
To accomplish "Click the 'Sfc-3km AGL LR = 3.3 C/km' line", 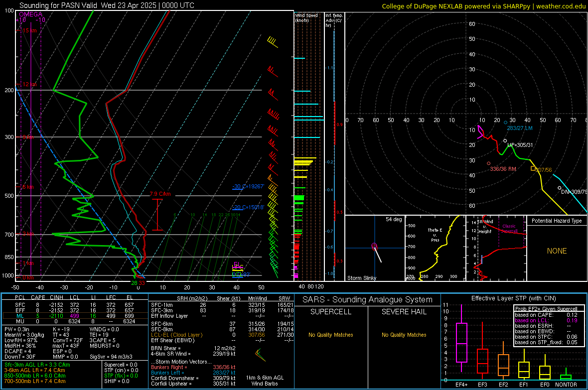I will [x=37, y=365].
